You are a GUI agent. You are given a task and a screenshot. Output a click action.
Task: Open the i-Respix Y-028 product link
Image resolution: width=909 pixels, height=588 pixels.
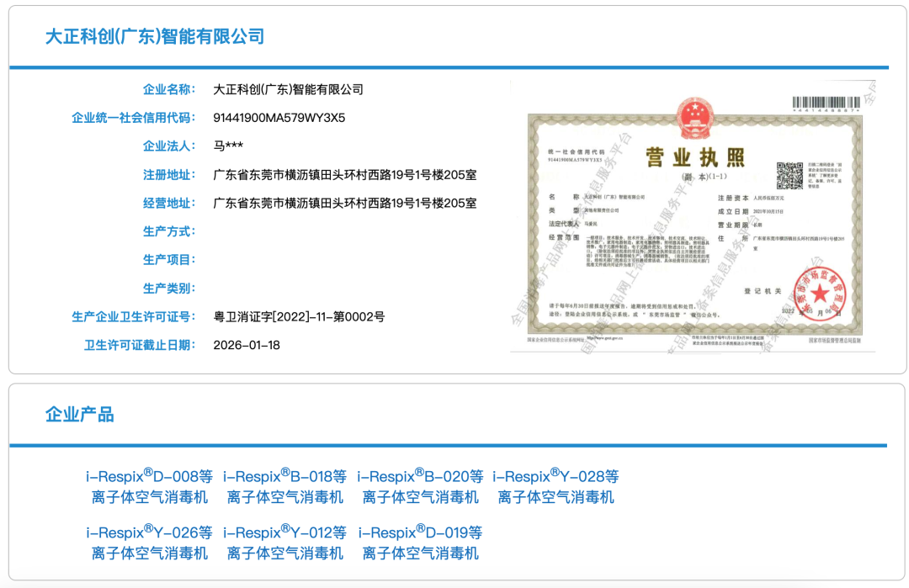tap(555, 486)
